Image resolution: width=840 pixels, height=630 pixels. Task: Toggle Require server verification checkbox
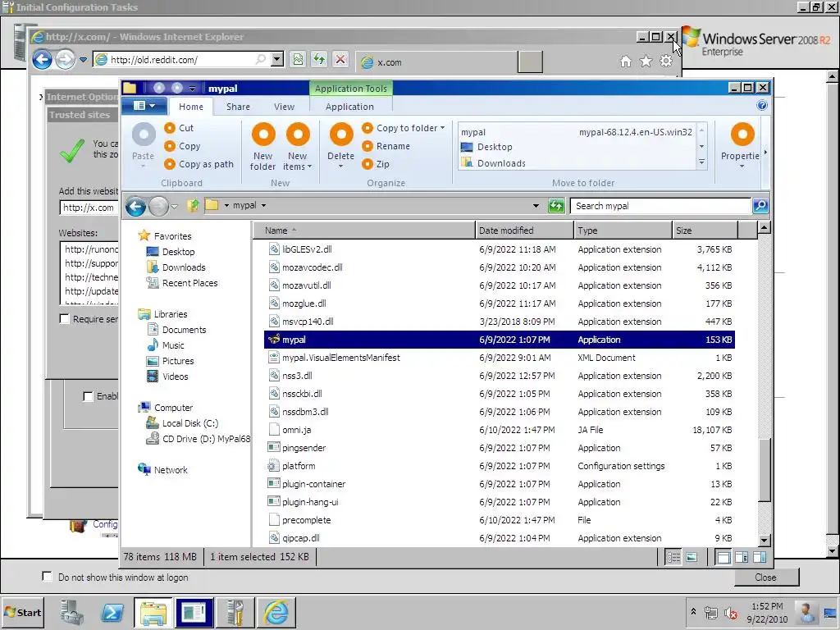[64, 319]
